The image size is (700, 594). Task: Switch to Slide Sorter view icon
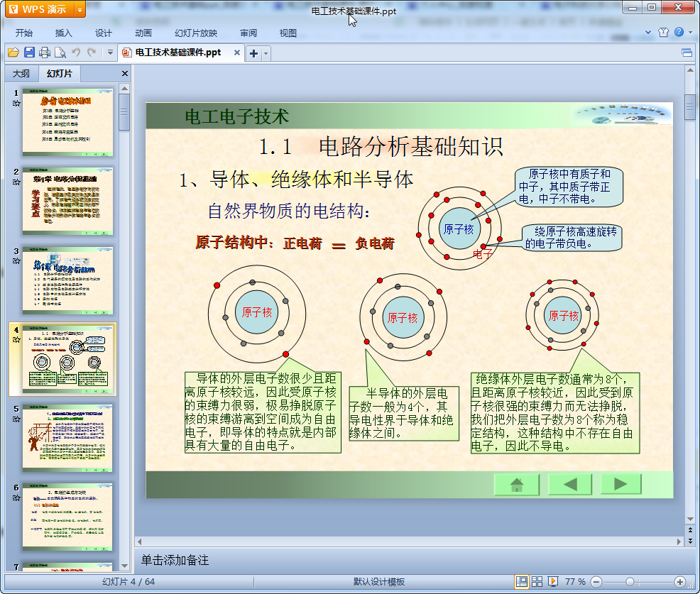pyautogui.click(x=537, y=581)
